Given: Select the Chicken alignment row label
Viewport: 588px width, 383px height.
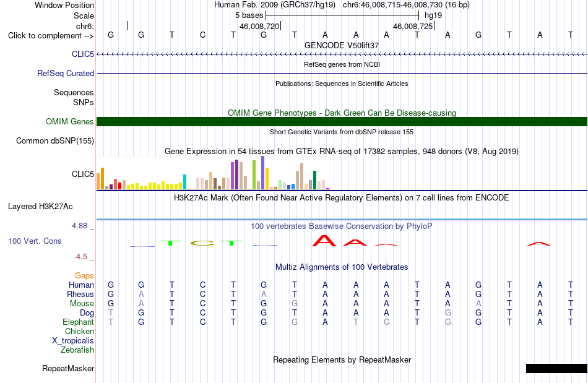Looking at the screenshot, I should [79, 331].
